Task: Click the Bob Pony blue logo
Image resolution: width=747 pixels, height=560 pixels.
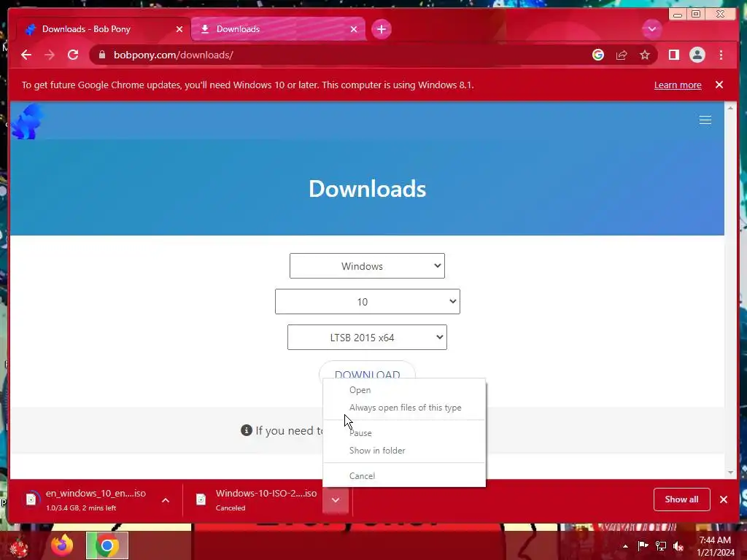Action: pyautogui.click(x=27, y=122)
